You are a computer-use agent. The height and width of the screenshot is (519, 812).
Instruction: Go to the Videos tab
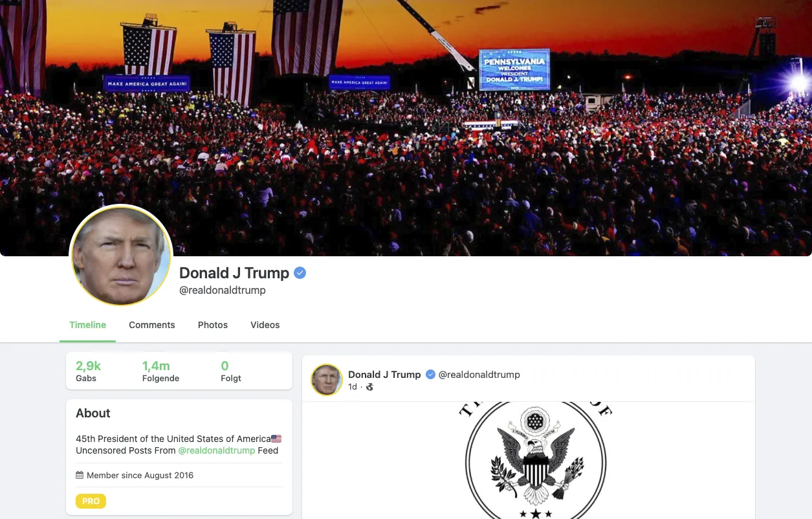click(265, 325)
